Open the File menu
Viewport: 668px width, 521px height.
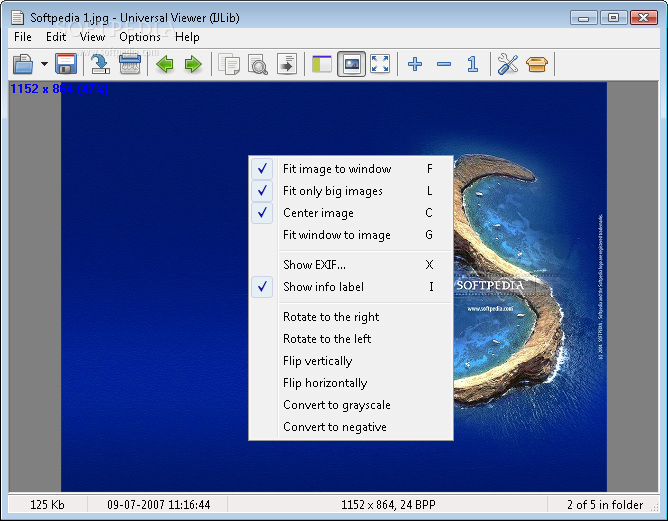(23, 37)
